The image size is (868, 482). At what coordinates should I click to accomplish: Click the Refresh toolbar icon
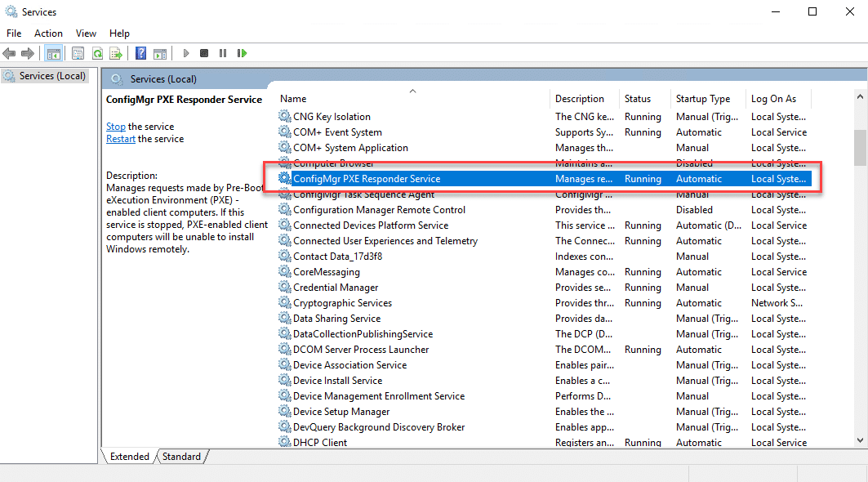tap(97, 53)
